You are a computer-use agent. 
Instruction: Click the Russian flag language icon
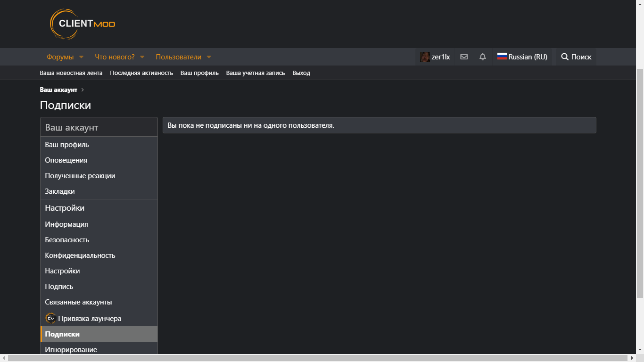(x=502, y=57)
